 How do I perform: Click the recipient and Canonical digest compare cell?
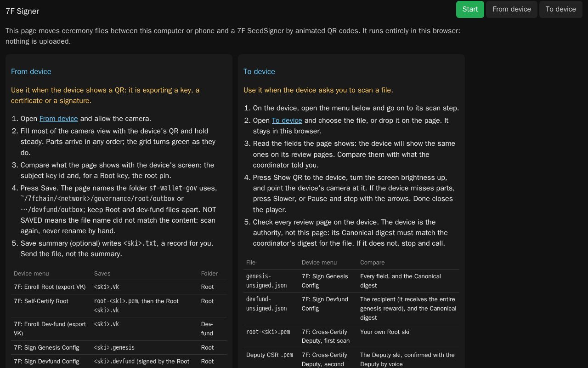(x=408, y=309)
